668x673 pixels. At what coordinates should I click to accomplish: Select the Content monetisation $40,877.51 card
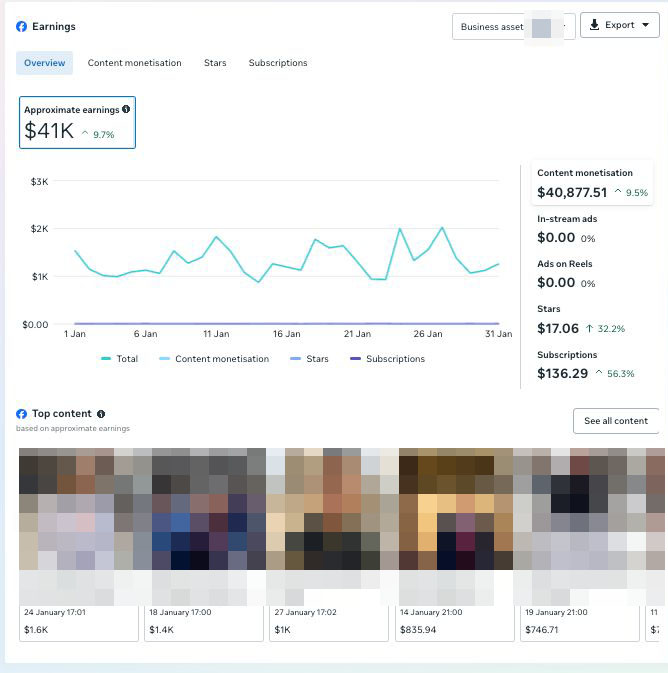point(592,184)
